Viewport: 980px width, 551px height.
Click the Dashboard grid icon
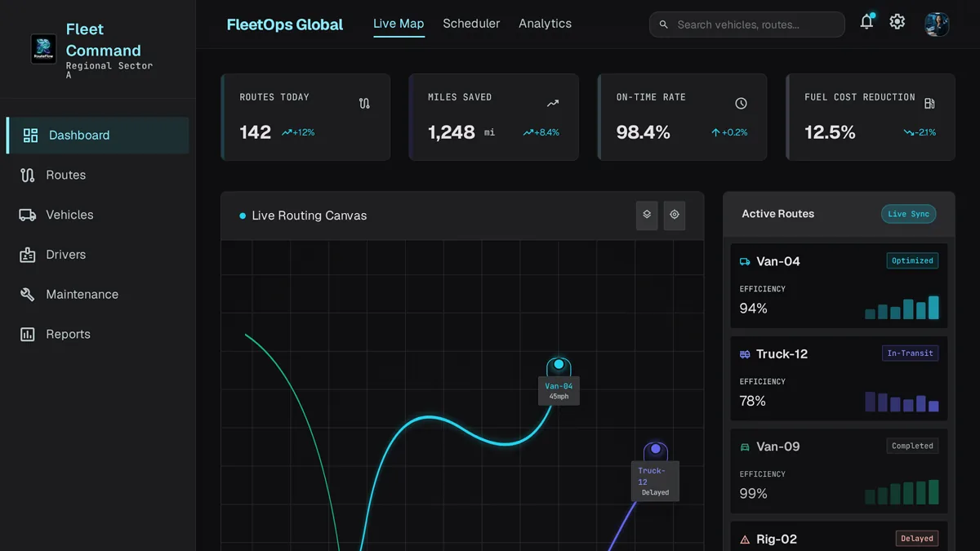(x=30, y=136)
